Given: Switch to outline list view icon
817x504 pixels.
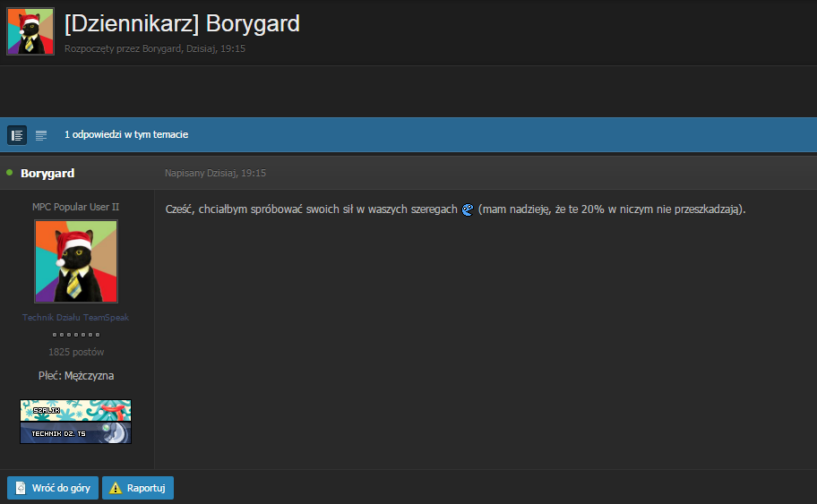Looking at the screenshot, I should point(41,135).
